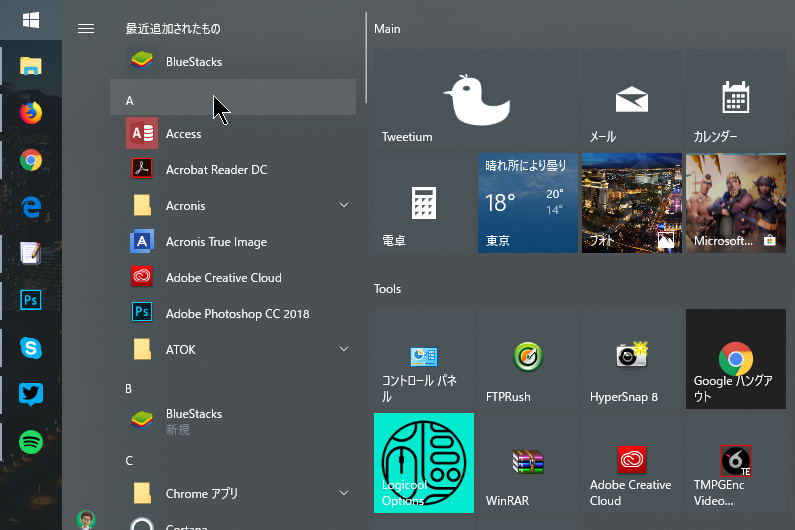This screenshot has height=530, width=795.
Task: Open Spotify from the taskbar
Action: (31, 442)
